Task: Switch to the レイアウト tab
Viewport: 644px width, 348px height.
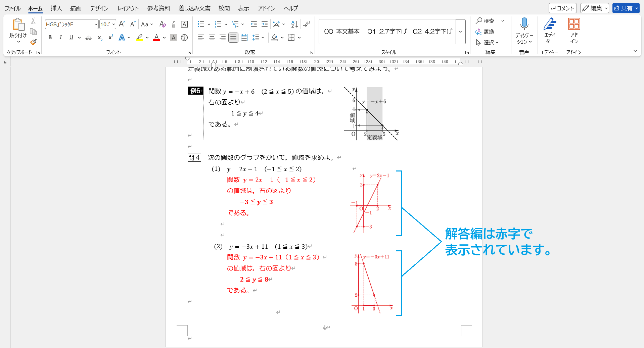Action: (128, 8)
